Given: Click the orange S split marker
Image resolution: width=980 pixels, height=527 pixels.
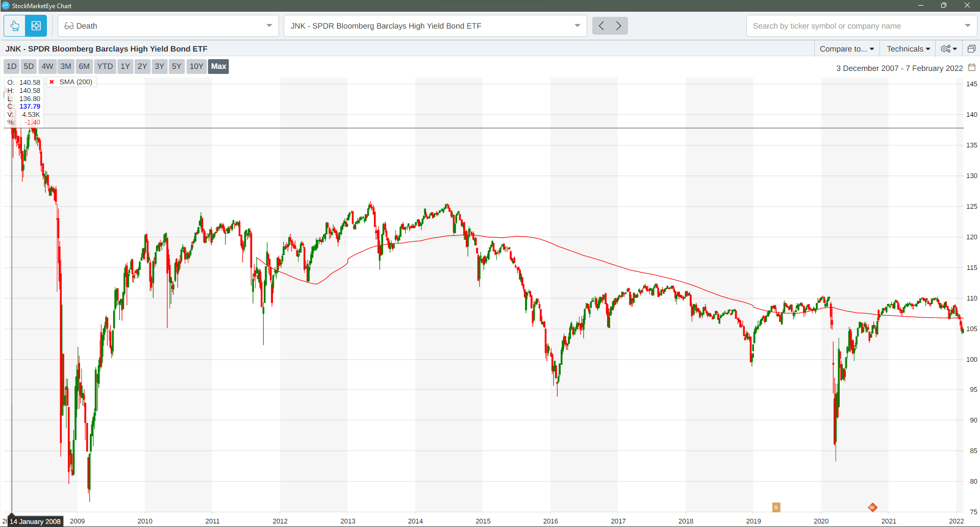Looking at the screenshot, I should click(776, 507).
